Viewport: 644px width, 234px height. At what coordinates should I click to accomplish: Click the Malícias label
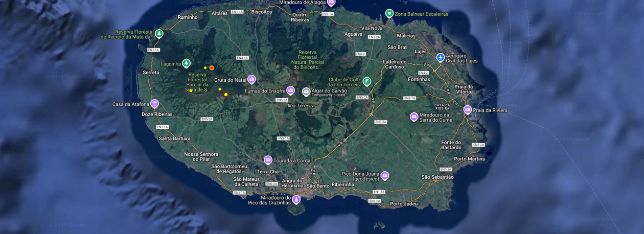pyautogui.click(x=406, y=36)
